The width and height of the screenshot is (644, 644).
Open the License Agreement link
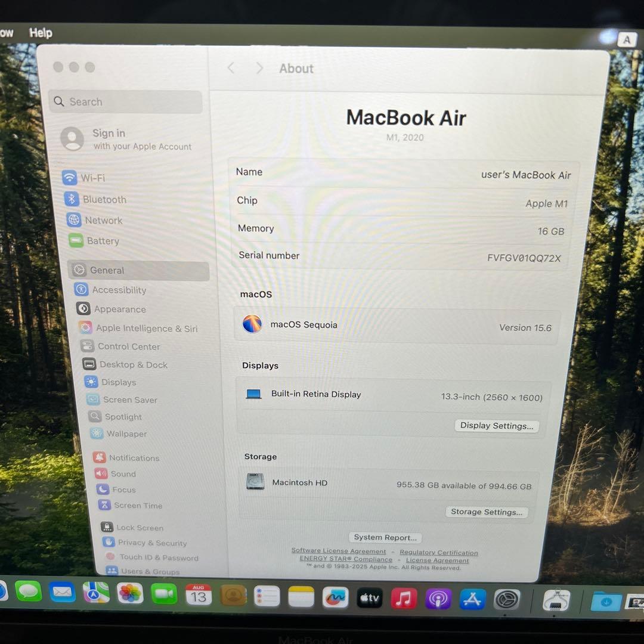437,560
